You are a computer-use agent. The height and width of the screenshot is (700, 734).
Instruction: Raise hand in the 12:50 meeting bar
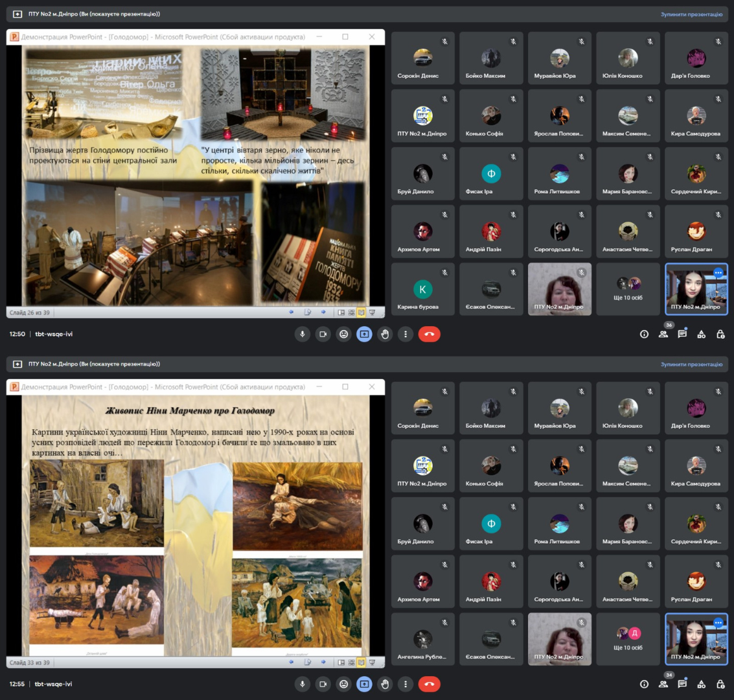(x=385, y=334)
